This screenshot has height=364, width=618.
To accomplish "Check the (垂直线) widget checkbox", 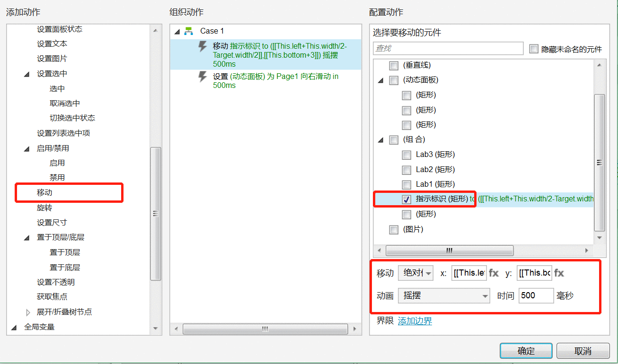I will (x=394, y=65).
